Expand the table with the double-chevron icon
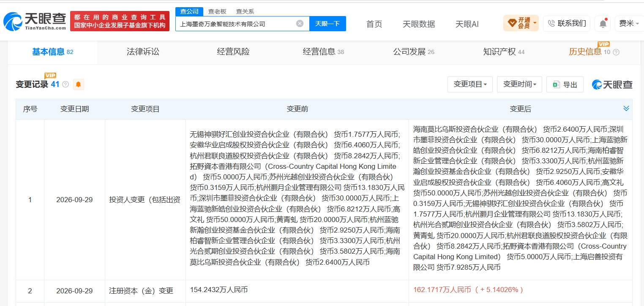 coord(626,109)
